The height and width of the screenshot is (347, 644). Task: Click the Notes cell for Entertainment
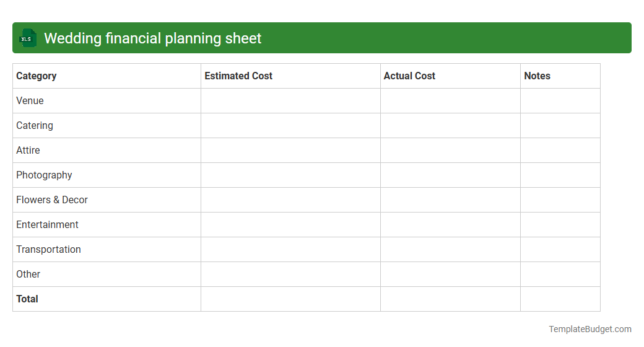click(x=560, y=224)
